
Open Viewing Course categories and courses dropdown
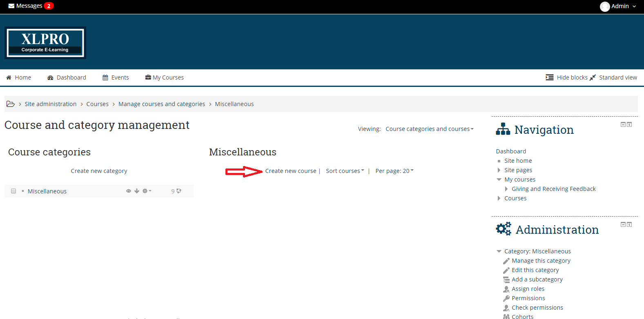(429, 129)
